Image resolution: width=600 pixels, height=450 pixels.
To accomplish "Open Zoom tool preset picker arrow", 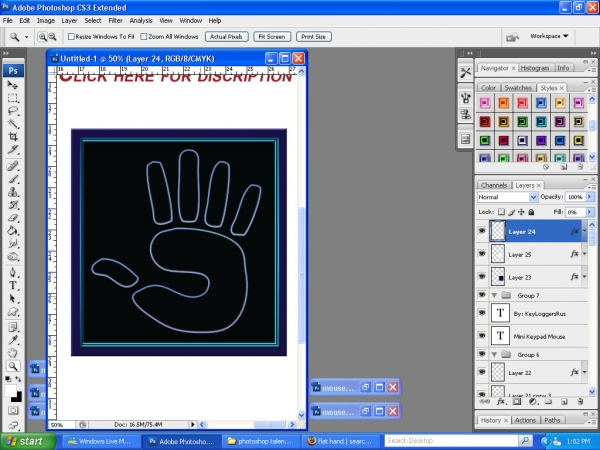I will click(26, 37).
